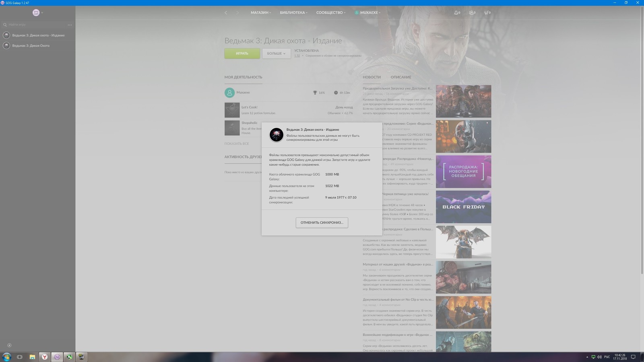Expand the GOG logo dropdown arrow
644x362 pixels.
click(42, 12)
